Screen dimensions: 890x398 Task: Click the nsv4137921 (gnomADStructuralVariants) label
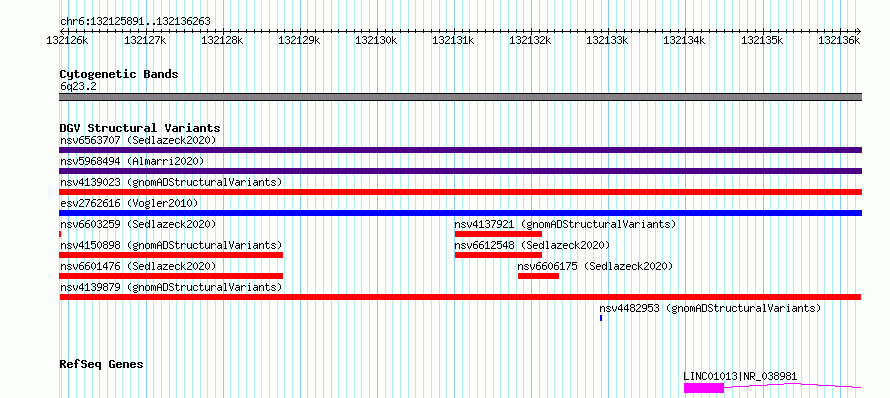(x=565, y=224)
